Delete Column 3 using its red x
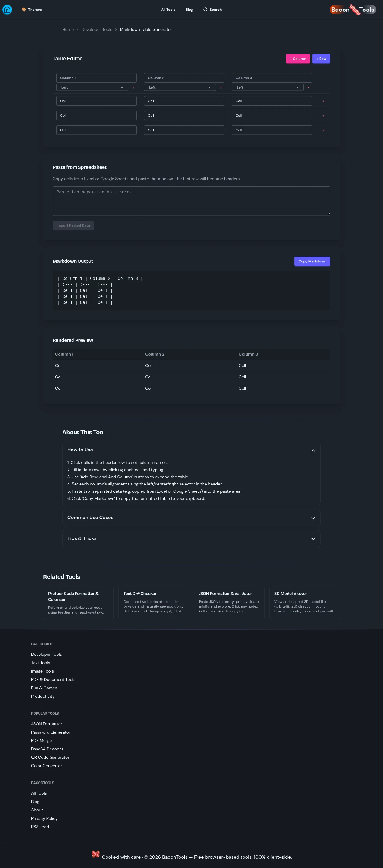 [x=308, y=88]
